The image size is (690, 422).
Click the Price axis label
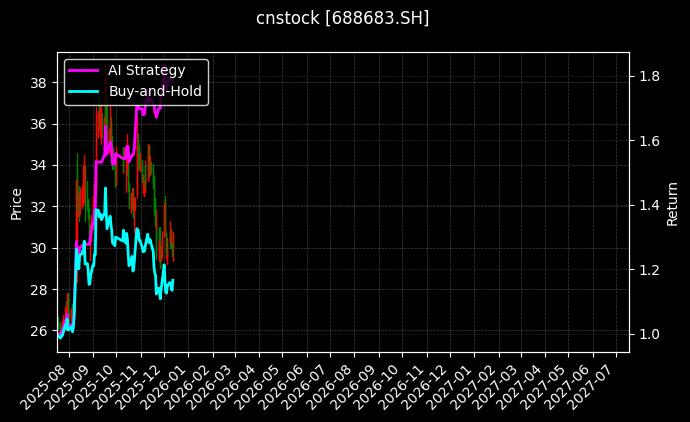[16, 203]
